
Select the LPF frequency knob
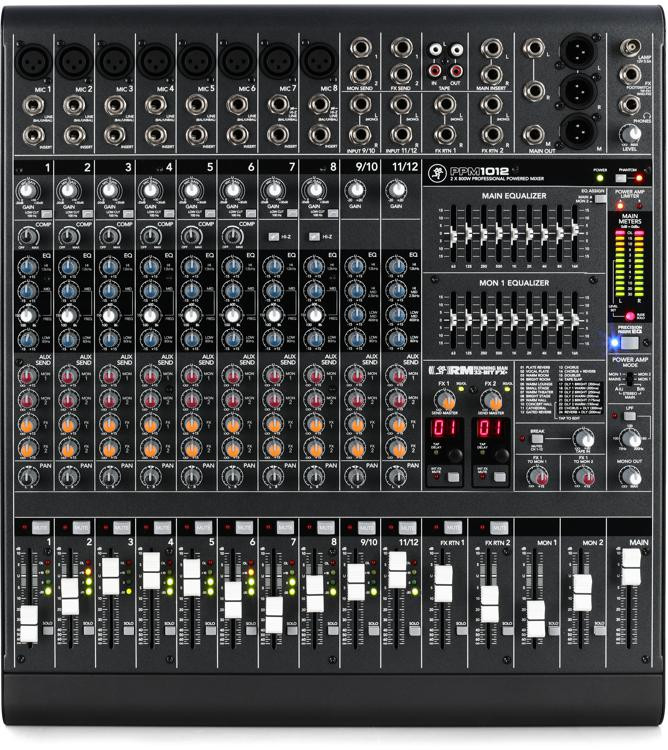(630, 438)
